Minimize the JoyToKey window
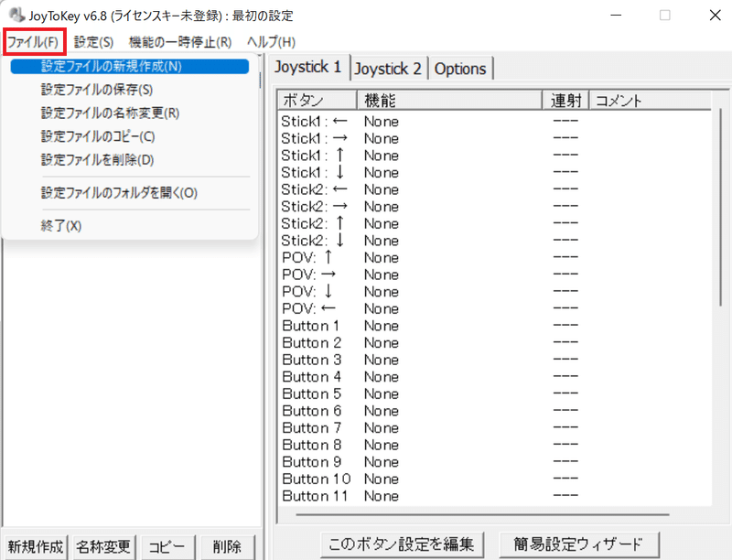The width and height of the screenshot is (732, 560). [x=616, y=16]
